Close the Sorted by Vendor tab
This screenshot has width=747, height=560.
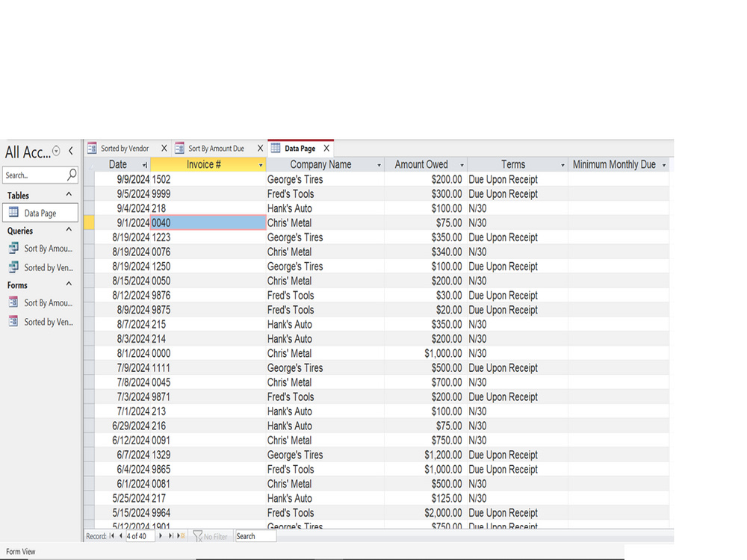tap(164, 148)
